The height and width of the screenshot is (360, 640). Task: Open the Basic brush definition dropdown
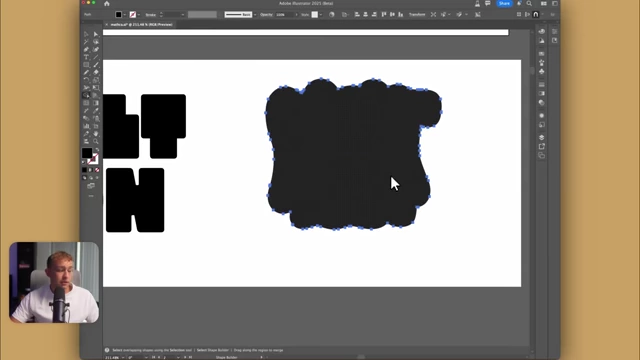pyautogui.click(x=255, y=15)
